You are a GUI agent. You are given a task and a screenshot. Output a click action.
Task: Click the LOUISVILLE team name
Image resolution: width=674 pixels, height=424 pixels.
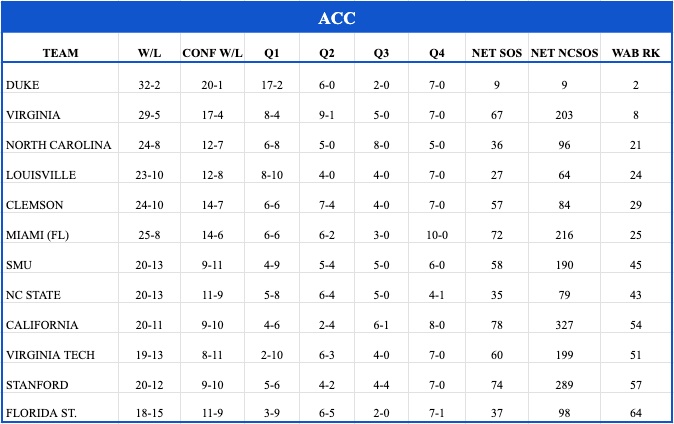coord(41,175)
